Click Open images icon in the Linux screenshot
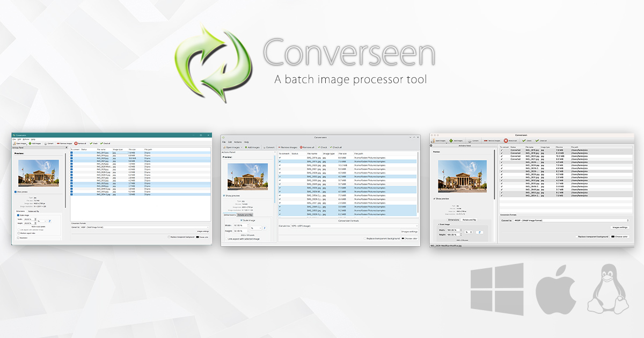Screen dimensions: 644x338 pyautogui.click(x=224, y=148)
